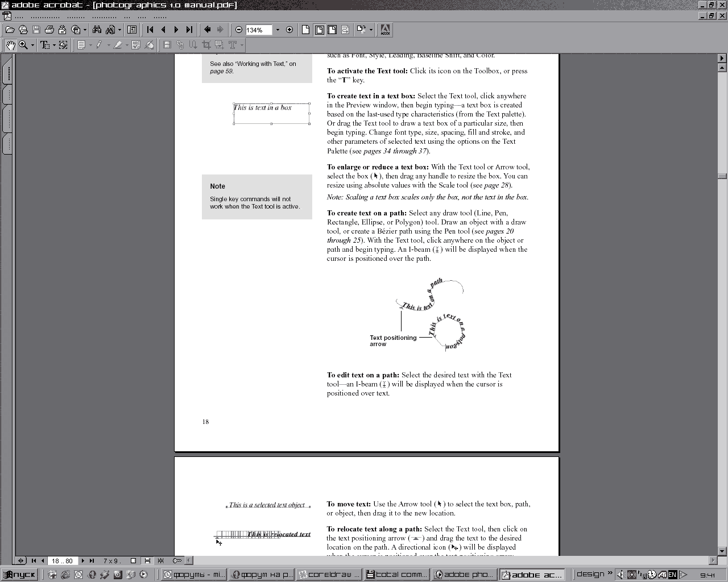Click the vertical scrollbar down arrow

722,551
